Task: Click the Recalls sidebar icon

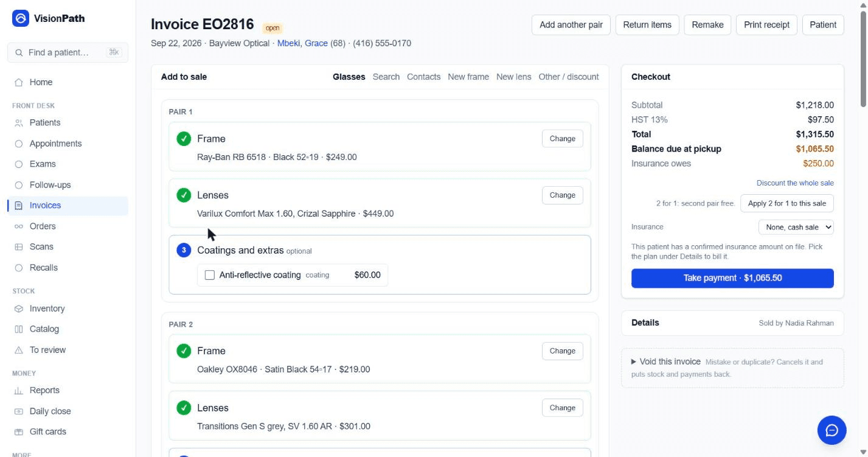Action: tap(19, 268)
